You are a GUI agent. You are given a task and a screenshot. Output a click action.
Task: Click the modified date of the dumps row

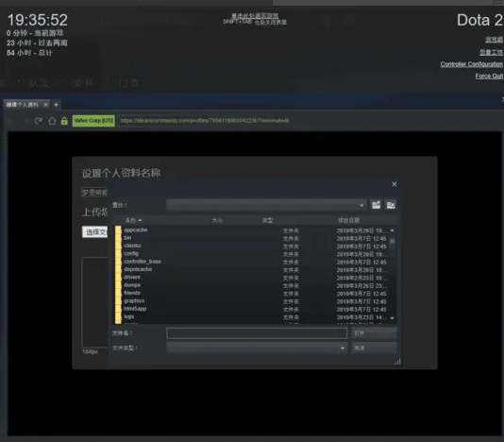(361, 285)
